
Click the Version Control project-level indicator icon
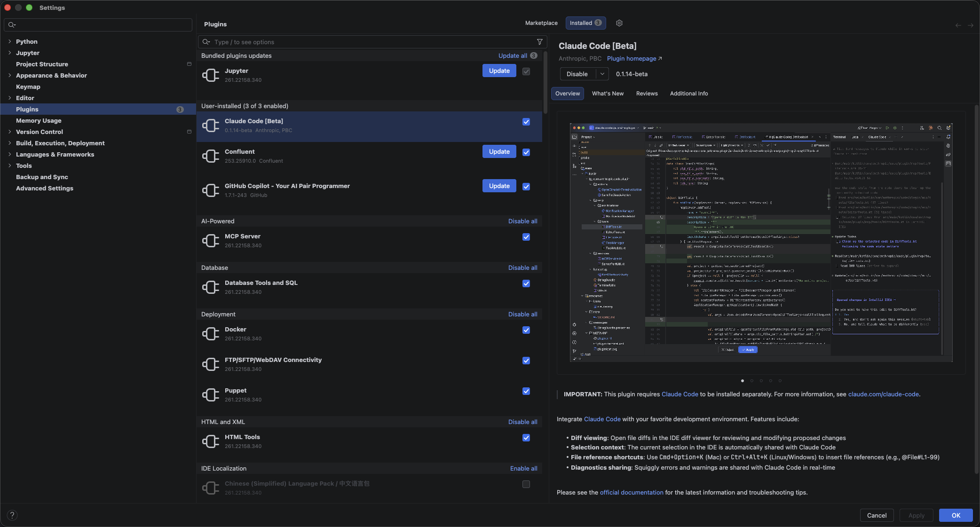point(189,132)
